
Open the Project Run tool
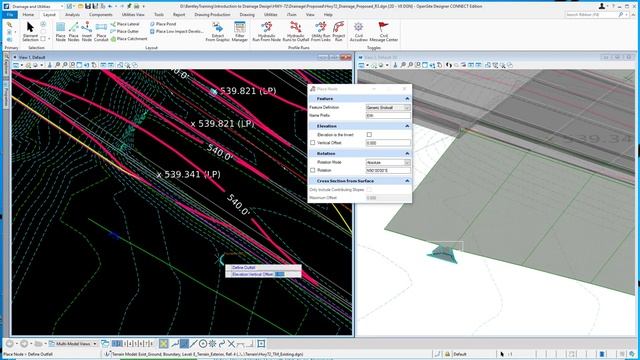tap(338, 32)
